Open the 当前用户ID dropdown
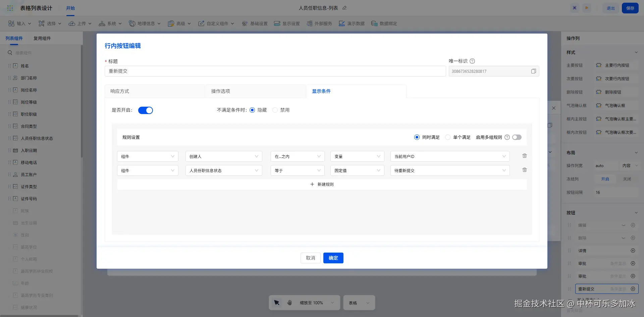 point(450,156)
